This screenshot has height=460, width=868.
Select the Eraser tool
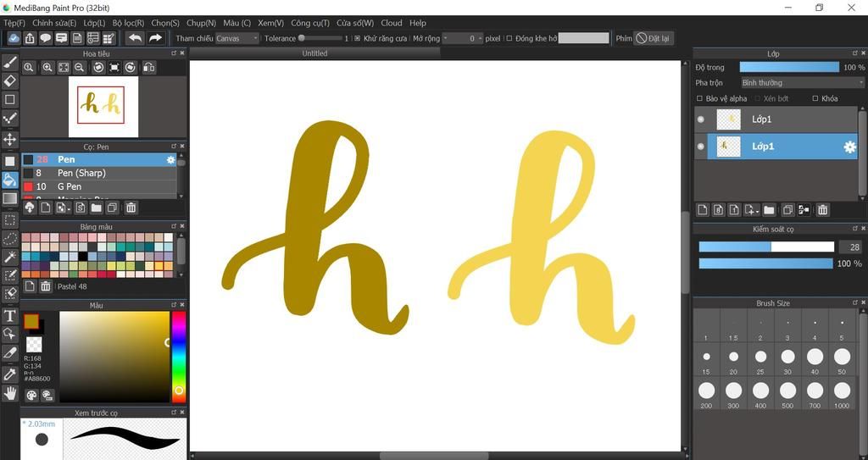10,80
